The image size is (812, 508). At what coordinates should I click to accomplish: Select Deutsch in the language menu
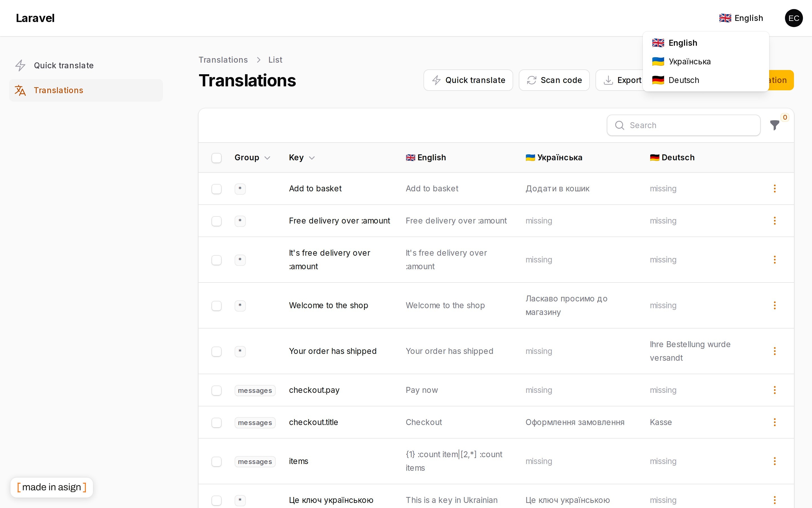tap(706, 80)
